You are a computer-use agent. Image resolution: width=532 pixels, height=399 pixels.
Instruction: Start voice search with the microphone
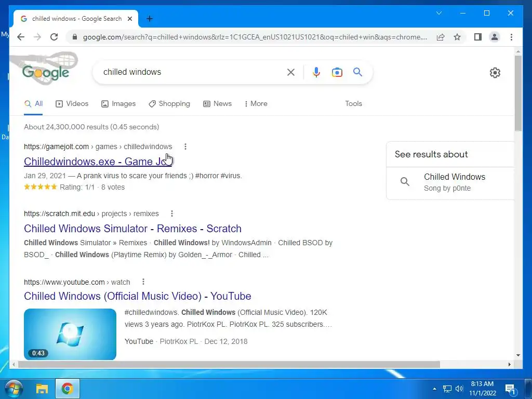(x=316, y=72)
